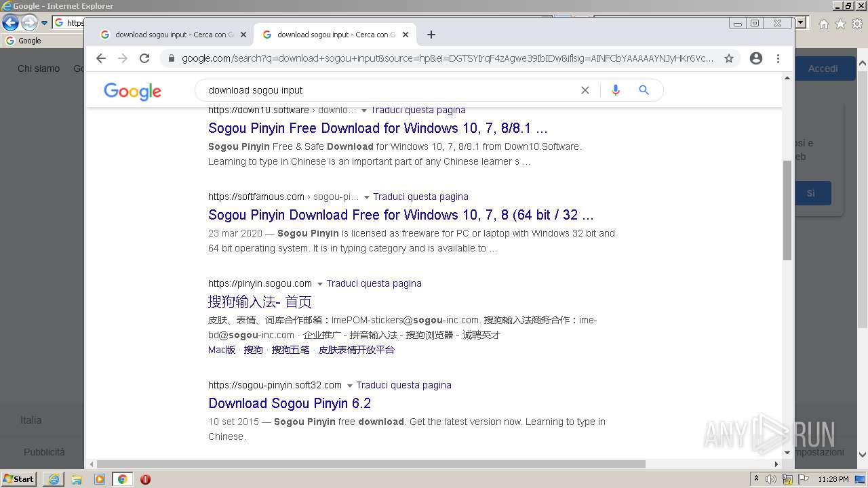This screenshot has width=868, height=488.
Task: Go back in the Chrome window
Action: point(101,58)
